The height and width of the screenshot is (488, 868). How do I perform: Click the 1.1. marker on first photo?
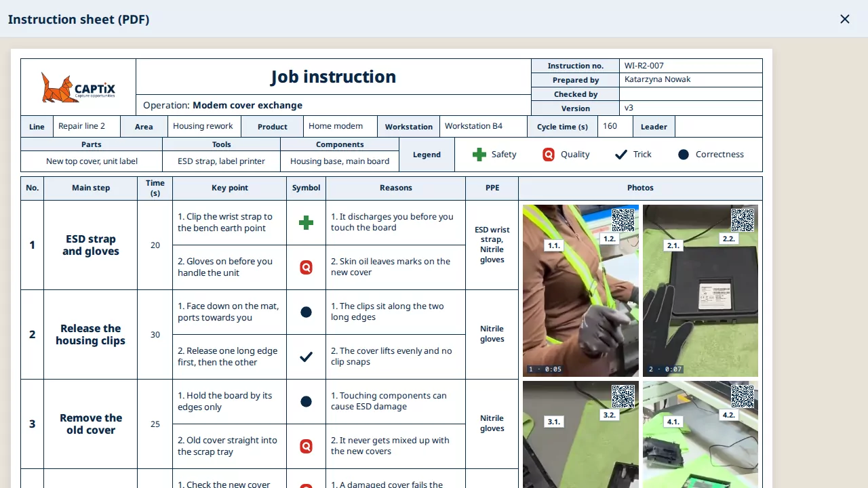(554, 245)
